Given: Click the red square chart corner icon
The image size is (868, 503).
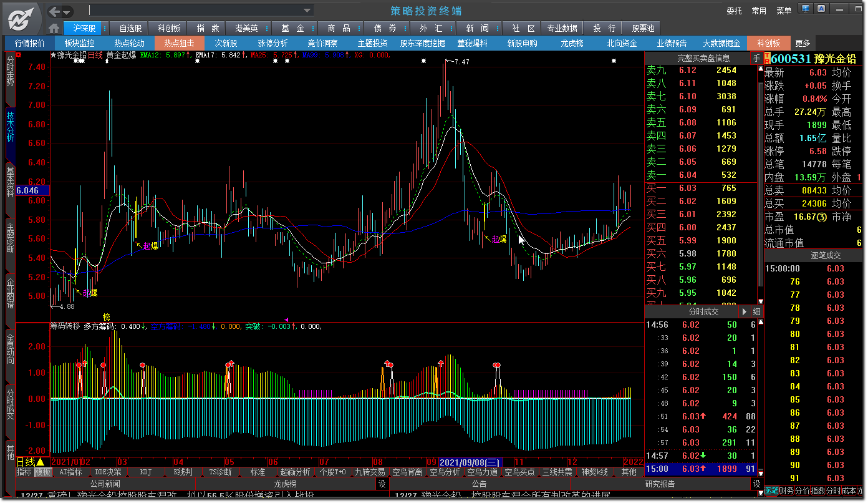Looking at the screenshot, I should [x=19, y=55].
